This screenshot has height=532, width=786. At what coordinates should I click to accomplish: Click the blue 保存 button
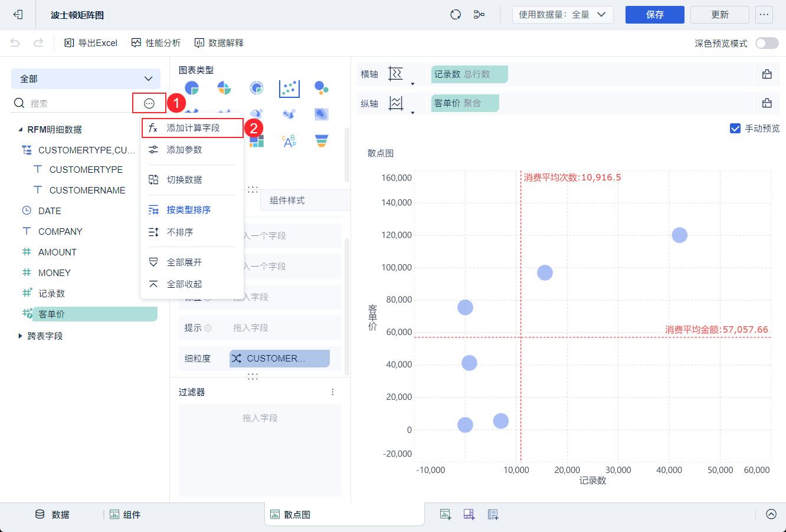tap(655, 15)
